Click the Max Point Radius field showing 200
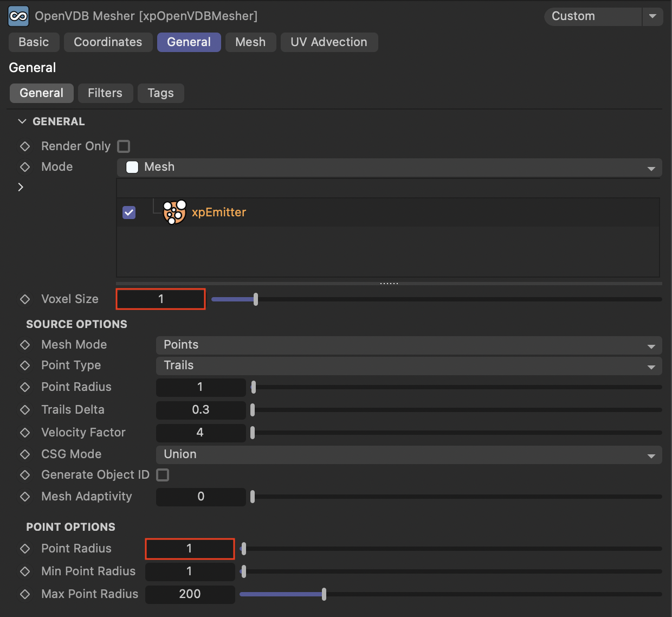Screen dimensions: 672x617 pyautogui.click(x=190, y=594)
